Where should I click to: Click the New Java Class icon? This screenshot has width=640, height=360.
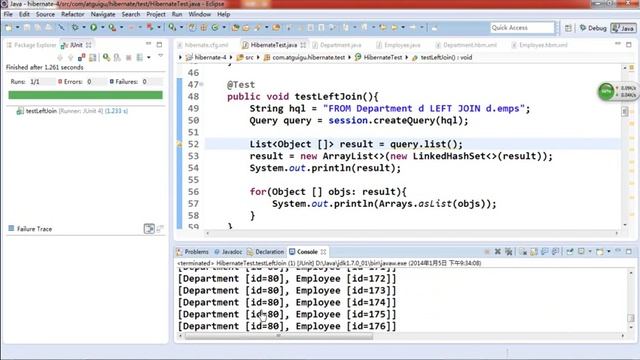pos(214,27)
